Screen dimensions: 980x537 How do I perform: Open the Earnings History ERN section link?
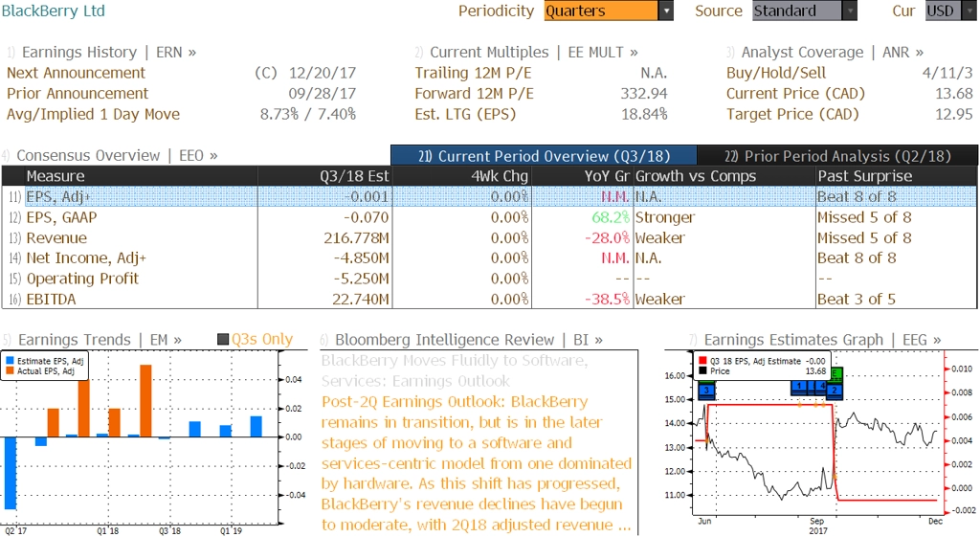101,53
